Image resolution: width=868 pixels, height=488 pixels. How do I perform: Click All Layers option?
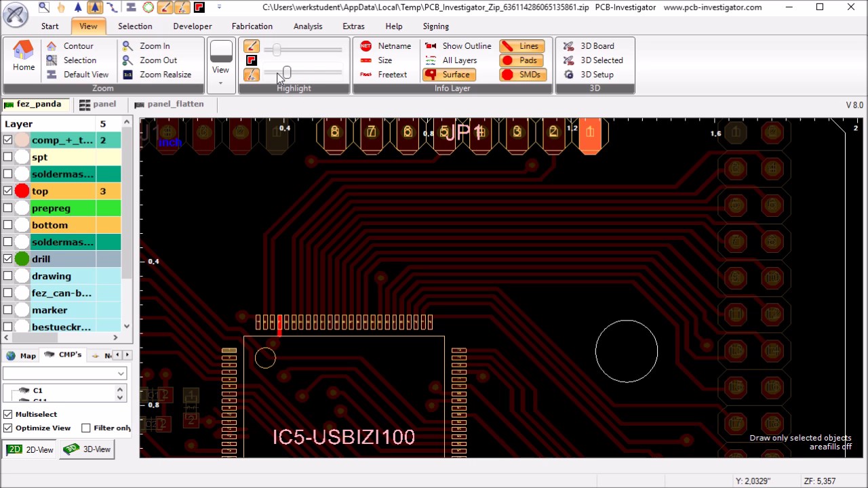451,60
